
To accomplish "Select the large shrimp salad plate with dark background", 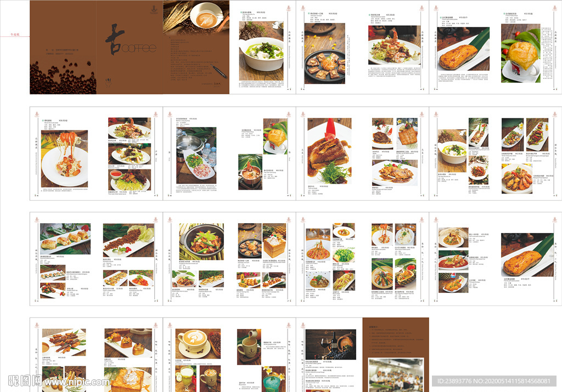I will pos(394,45).
